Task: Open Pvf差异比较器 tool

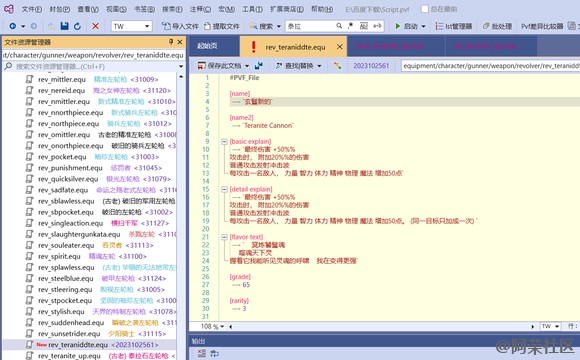Action: (542, 26)
